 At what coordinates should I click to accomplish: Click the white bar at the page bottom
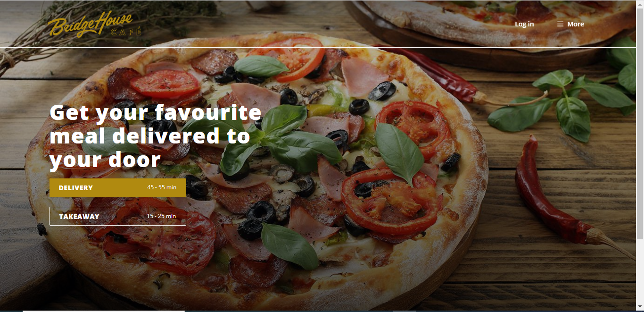pos(104,311)
